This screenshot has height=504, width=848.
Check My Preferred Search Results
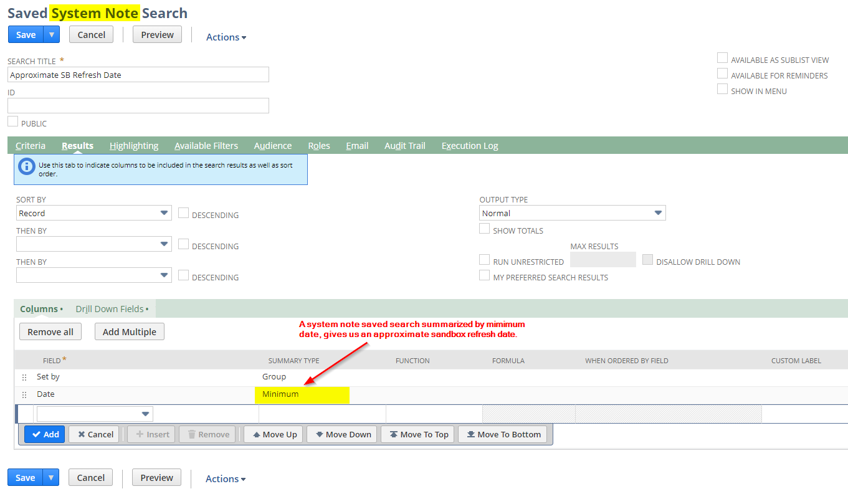tap(484, 275)
